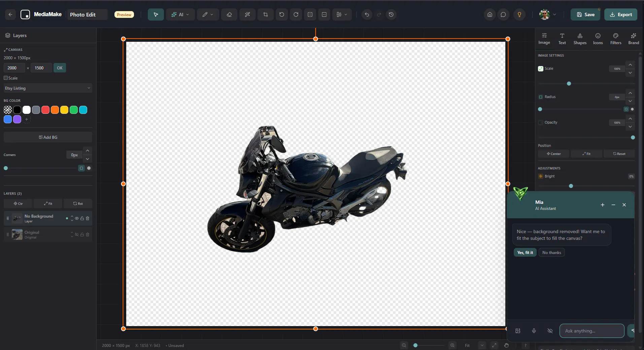This screenshot has height=350, width=644.
Task: Open the AI tools dropdown
Action: [x=180, y=14]
